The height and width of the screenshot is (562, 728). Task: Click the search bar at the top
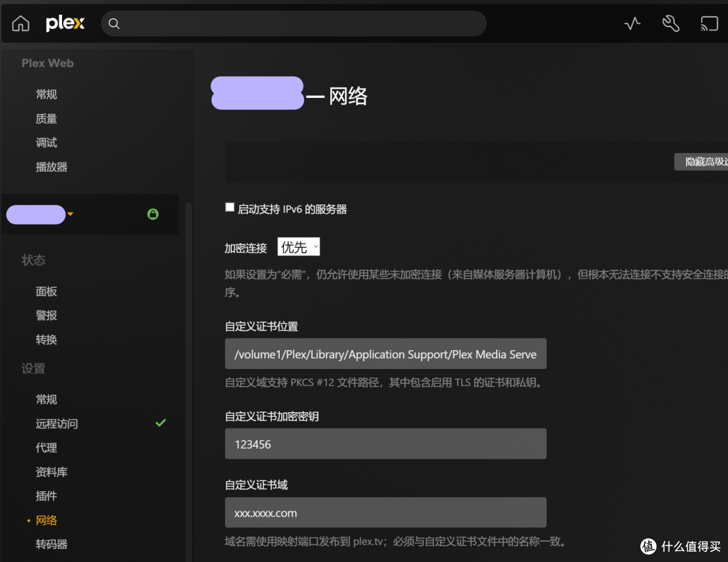click(x=293, y=23)
